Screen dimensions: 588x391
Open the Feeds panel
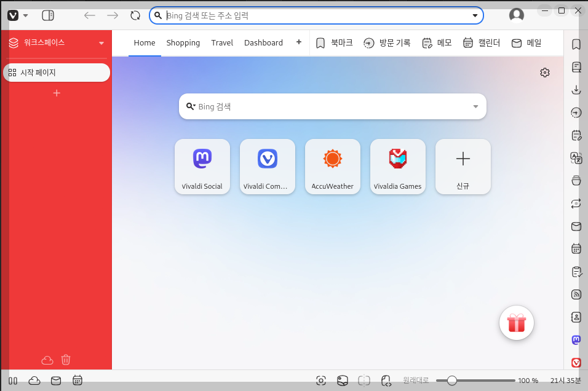pyautogui.click(x=576, y=294)
